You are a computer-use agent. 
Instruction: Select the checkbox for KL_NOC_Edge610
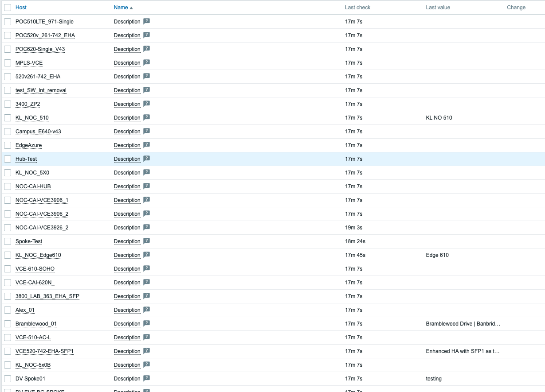point(8,255)
